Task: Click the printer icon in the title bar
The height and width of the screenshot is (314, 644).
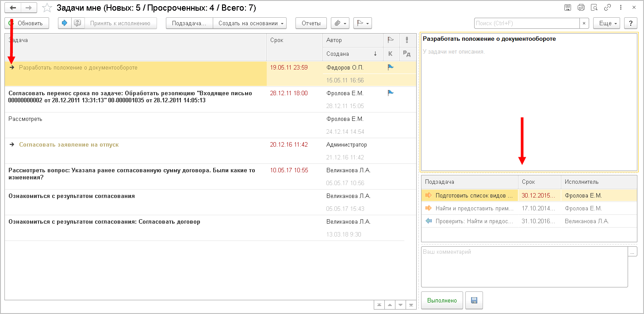Action: pyautogui.click(x=581, y=8)
